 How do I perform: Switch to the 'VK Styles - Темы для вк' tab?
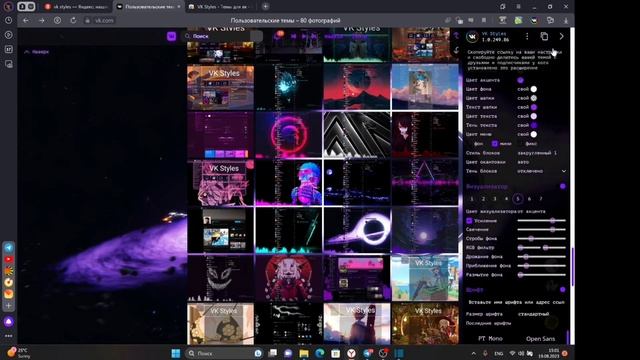pos(221,7)
